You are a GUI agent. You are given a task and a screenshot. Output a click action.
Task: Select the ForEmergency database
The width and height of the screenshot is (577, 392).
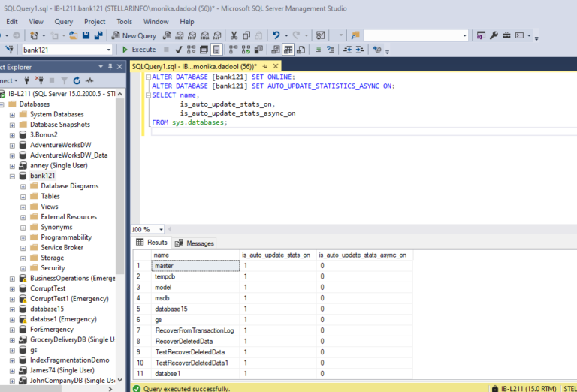tap(52, 330)
